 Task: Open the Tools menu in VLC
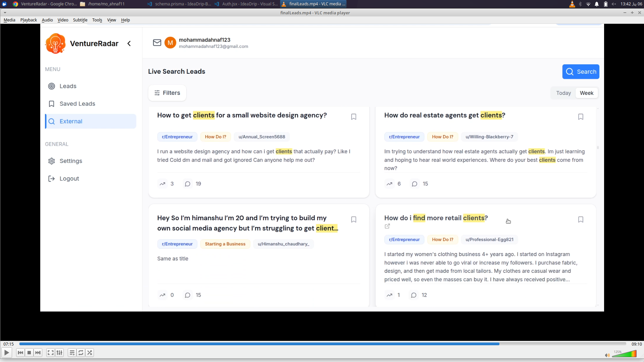click(97, 20)
